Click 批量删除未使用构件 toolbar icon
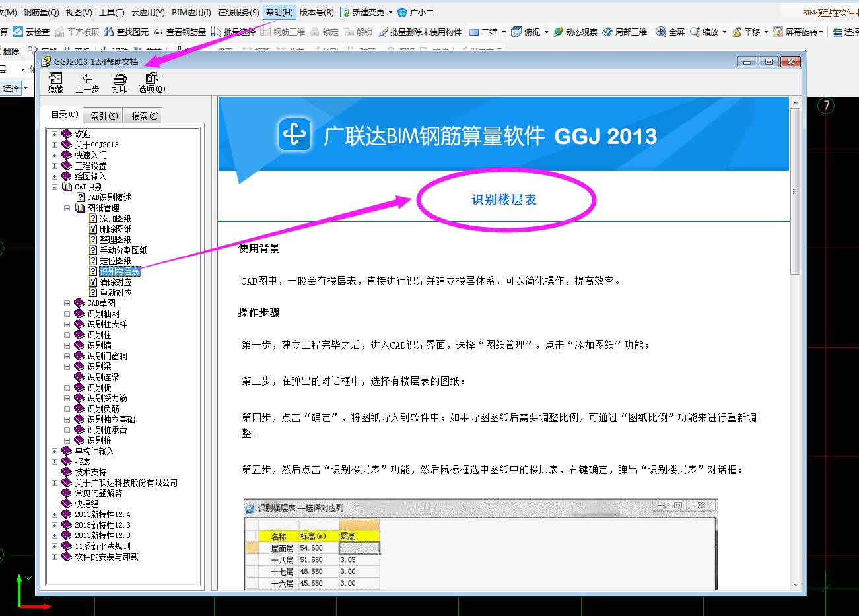The width and height of the screenshot is (859, 616). [382, 32]
